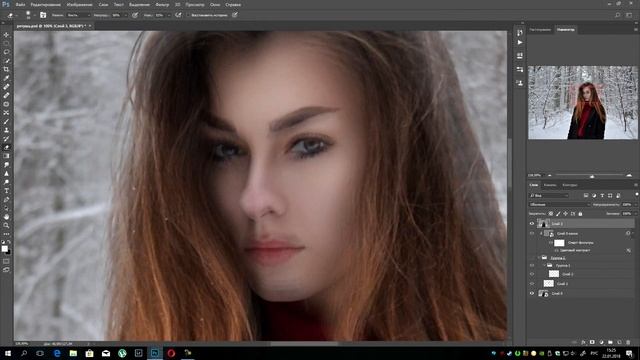Screen dimensions: 640x360
Task: Show the Слой 0 копия layer
Action: tap(532, 233)
